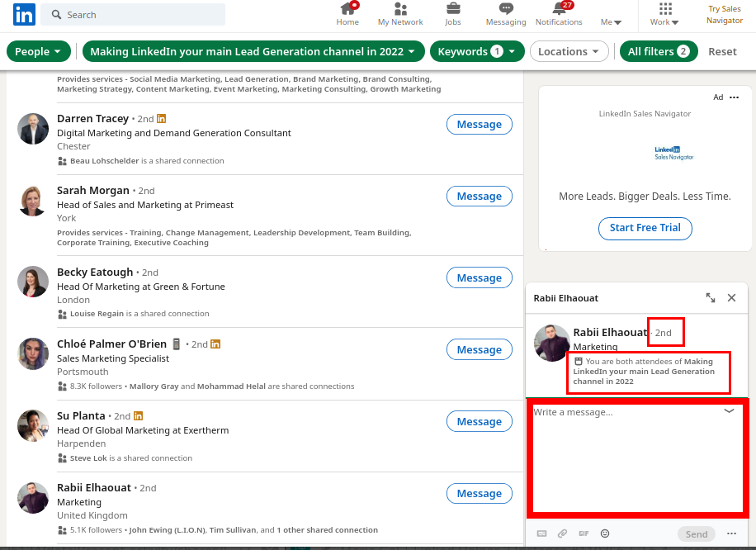Open the GIF picker in chat
Screen dimensions: 756x550
584,533
